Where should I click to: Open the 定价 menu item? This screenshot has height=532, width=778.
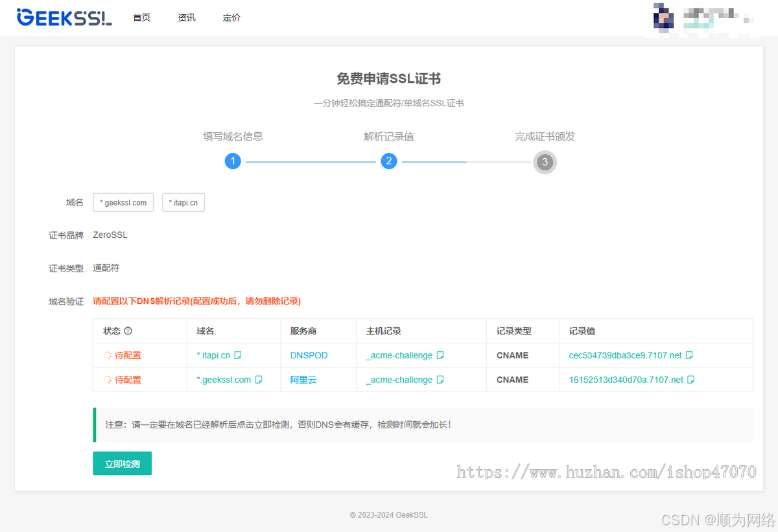(x=231, y=17)
